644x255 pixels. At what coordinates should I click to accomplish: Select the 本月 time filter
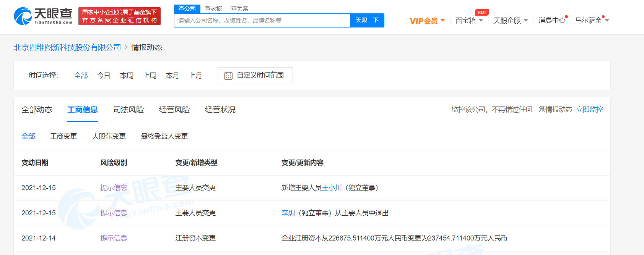click(x=172, y=76)
